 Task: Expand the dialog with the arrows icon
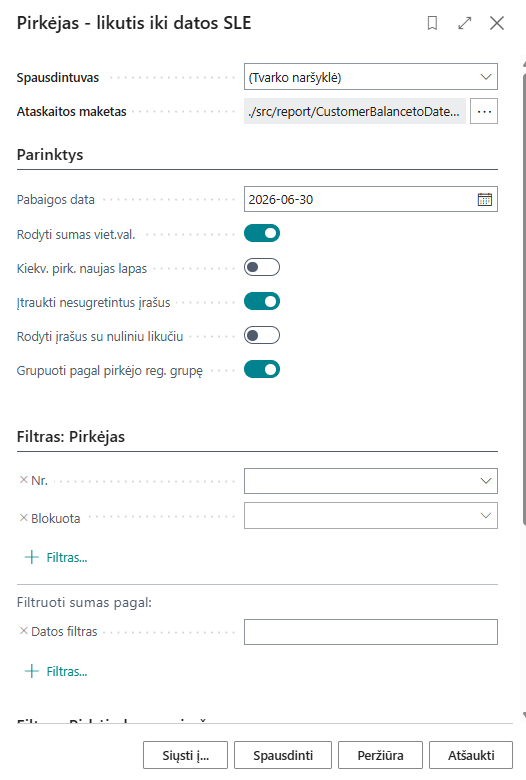point(465,23)
